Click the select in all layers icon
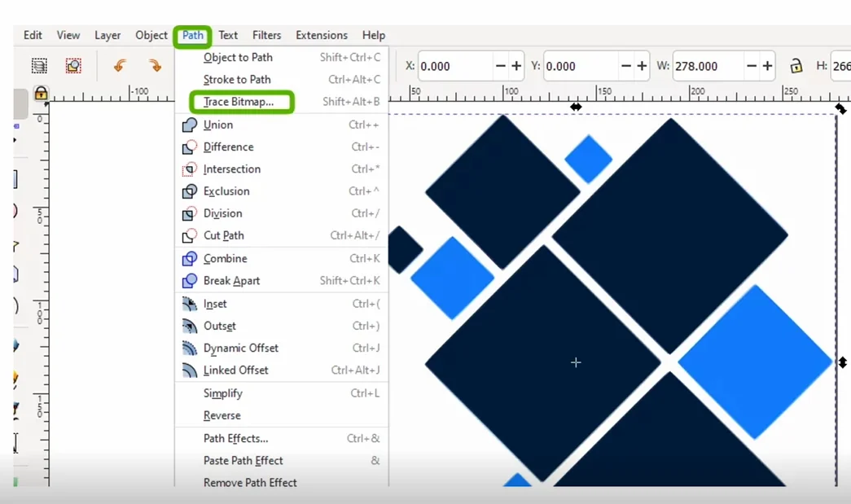The width and height of the screenshot is (851, 504). coord(73,66)
